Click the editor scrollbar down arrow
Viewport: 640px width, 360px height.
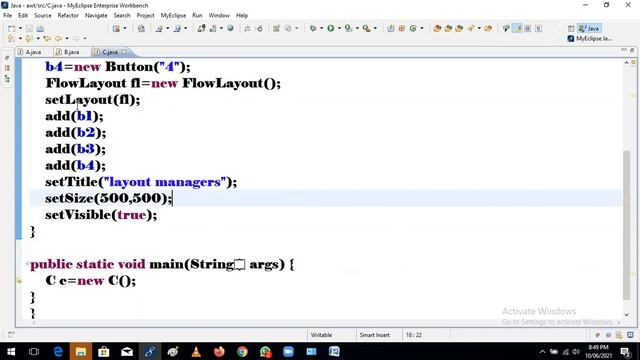[x=627, y=315]
